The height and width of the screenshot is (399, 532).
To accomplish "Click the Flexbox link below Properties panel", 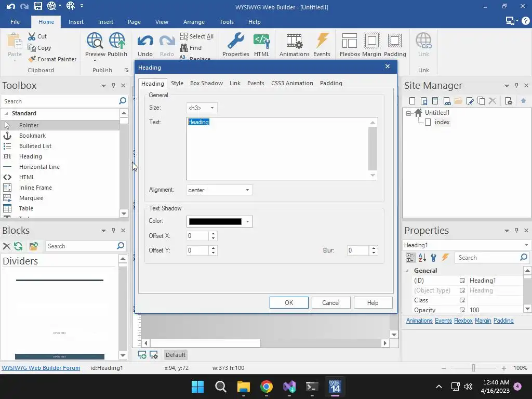I will (463, 321).
